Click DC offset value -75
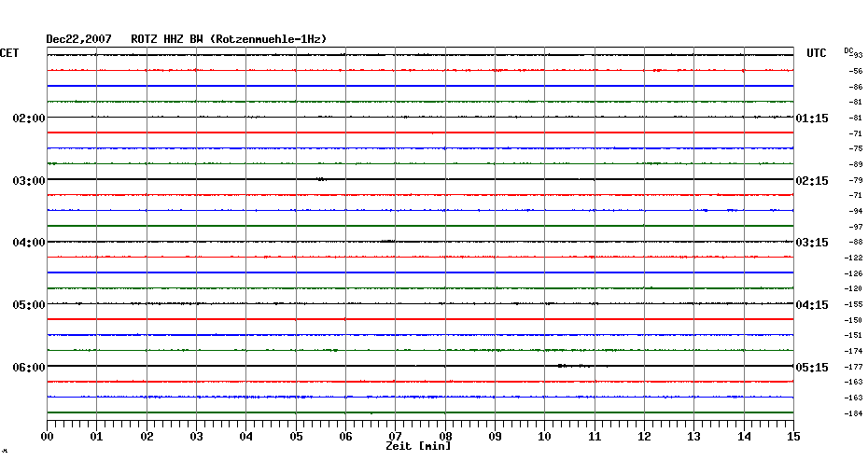Viewport: 868px width, 461px height. point(855,149)
